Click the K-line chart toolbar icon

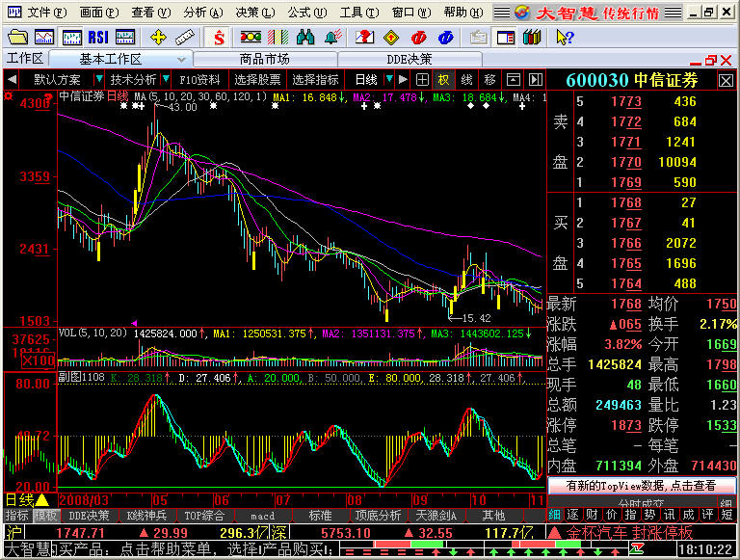[71, 37]
